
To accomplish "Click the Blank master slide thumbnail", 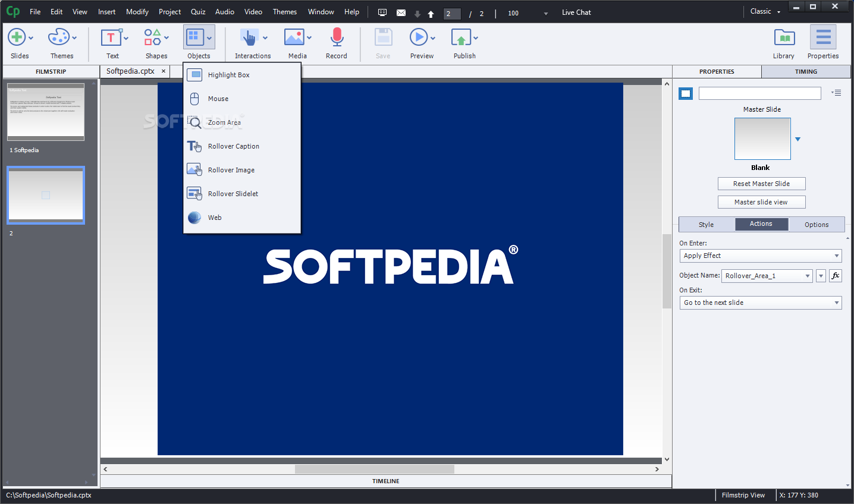I will (x=762, y=138).
